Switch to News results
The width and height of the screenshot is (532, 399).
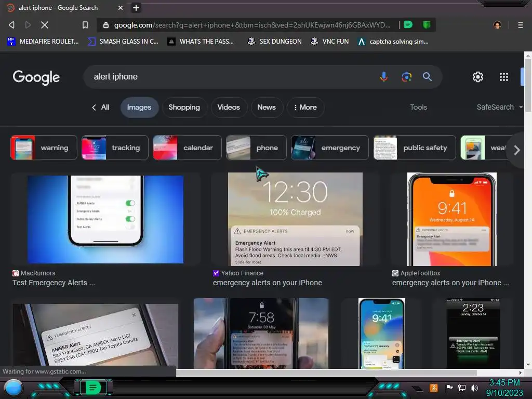(x=267, y=107)
